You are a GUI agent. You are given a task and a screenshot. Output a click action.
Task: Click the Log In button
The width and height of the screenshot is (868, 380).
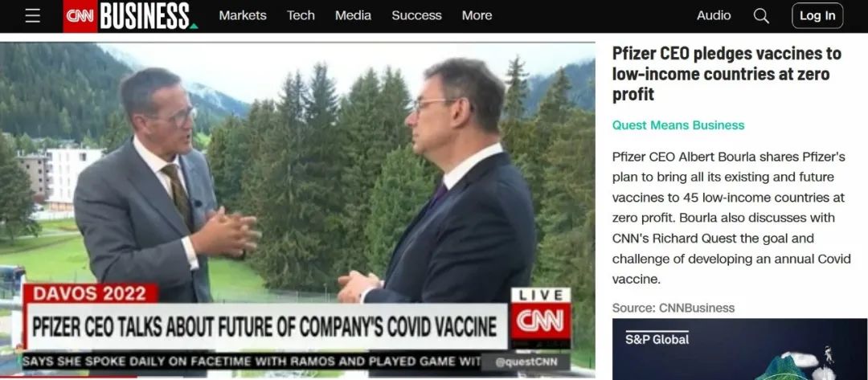[817, 15]
